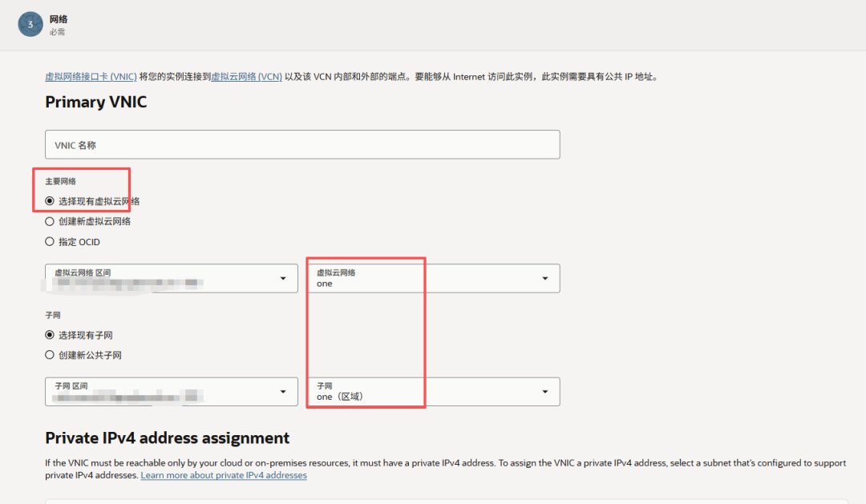Click the 主要网络 section label
Image resolution: width=866 pixels, height=504 pixels.
tap(61, 181)
